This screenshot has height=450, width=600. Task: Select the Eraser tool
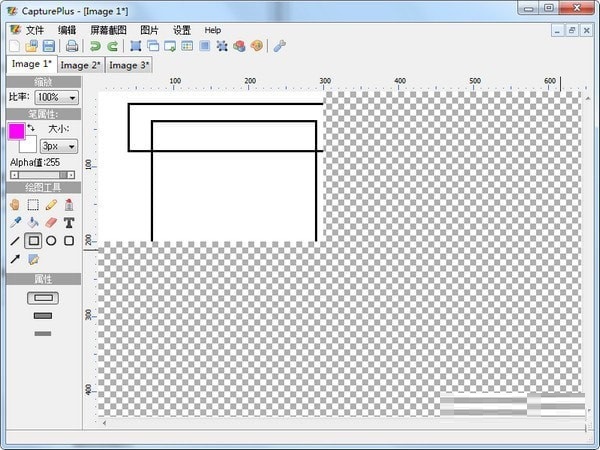click(x=51, y=222)
